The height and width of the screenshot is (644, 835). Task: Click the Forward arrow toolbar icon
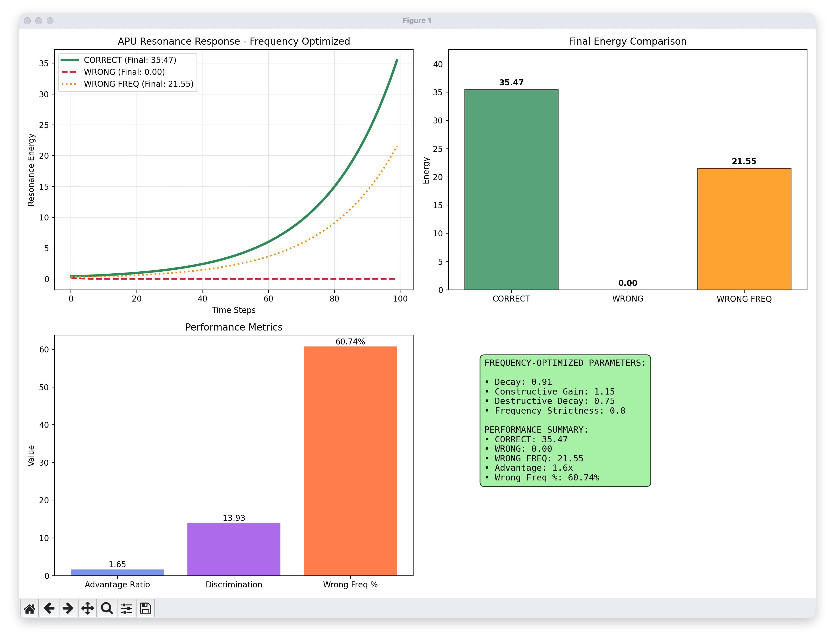(68, 608)
